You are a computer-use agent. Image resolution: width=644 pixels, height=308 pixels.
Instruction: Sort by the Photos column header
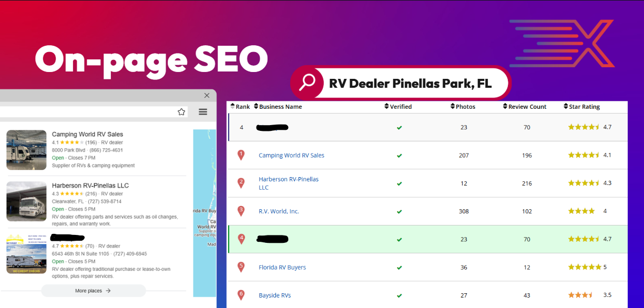pos(465,107)
